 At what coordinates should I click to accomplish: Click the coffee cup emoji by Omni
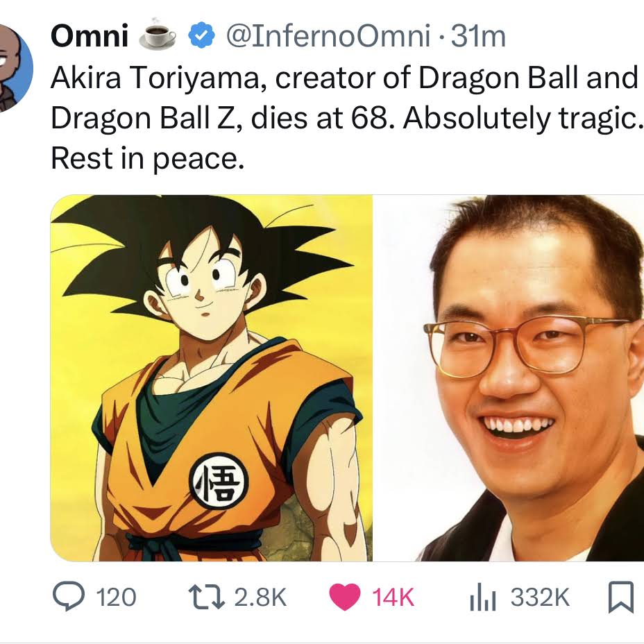tap(158, 35)
